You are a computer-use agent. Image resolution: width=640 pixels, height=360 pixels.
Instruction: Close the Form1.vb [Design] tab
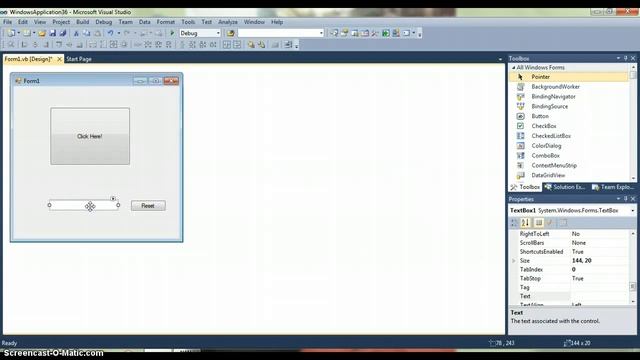[60, 59]
